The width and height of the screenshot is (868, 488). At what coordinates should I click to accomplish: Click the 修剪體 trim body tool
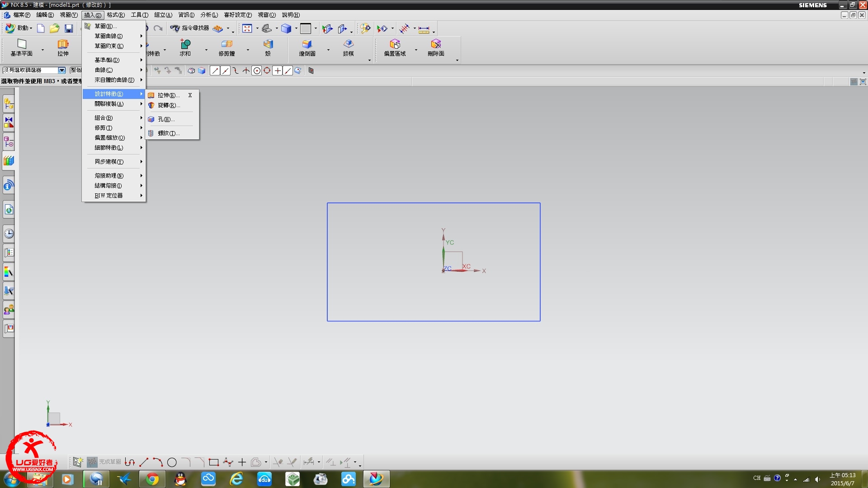click(226, 47)
